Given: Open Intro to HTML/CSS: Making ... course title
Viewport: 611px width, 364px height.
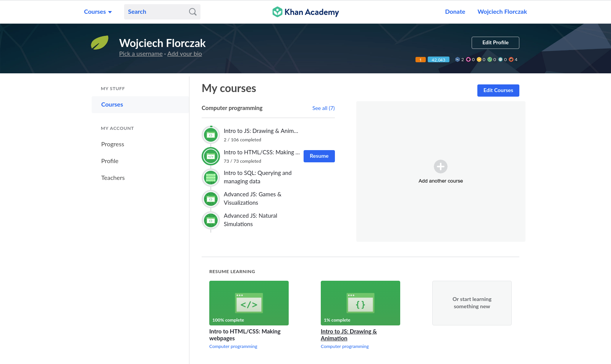Looking at the screenshot, I should pyautogui.click(x=262, y=152).
